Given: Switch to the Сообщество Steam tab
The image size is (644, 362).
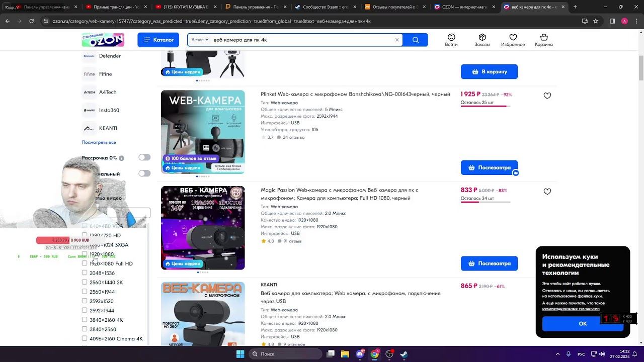Looking at the screenshot, I should pos(323,7).
